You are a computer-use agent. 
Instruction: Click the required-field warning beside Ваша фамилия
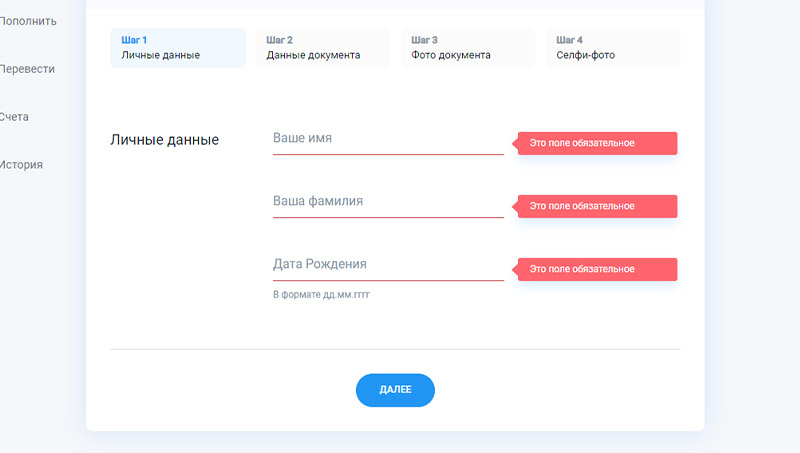coord(597,207)
